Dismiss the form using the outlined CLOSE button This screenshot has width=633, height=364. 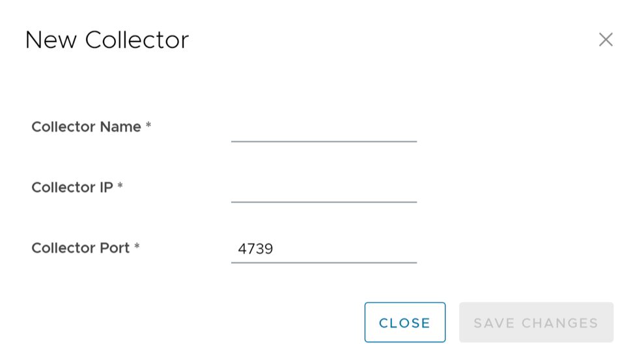[x=405, y=322]
